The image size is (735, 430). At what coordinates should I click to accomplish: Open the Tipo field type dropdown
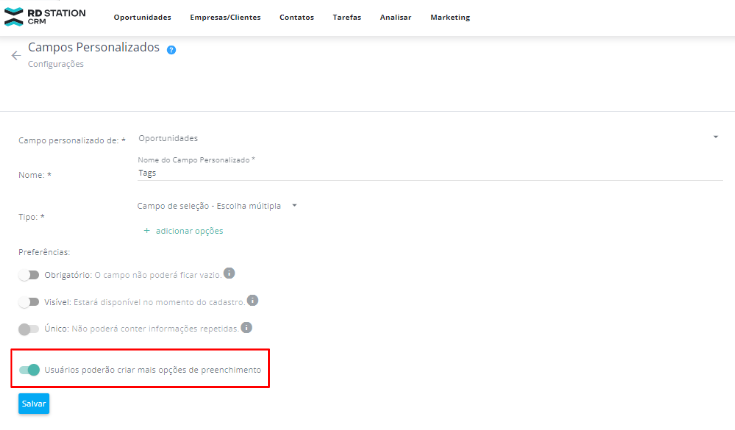tap(295, 206)
